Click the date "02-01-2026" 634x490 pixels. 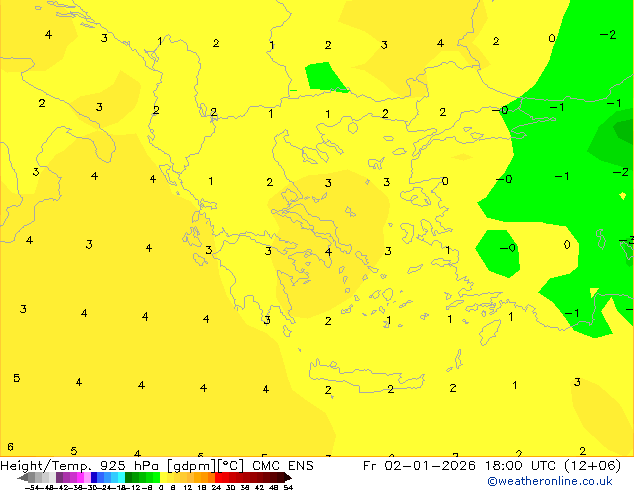(430, 466)
